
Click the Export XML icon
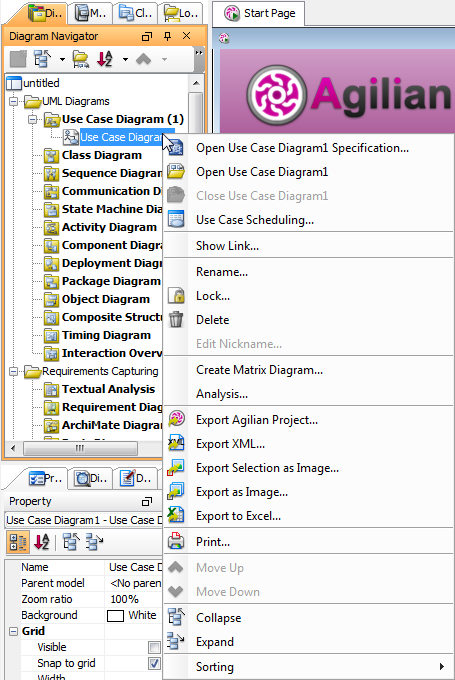(176, 443)
